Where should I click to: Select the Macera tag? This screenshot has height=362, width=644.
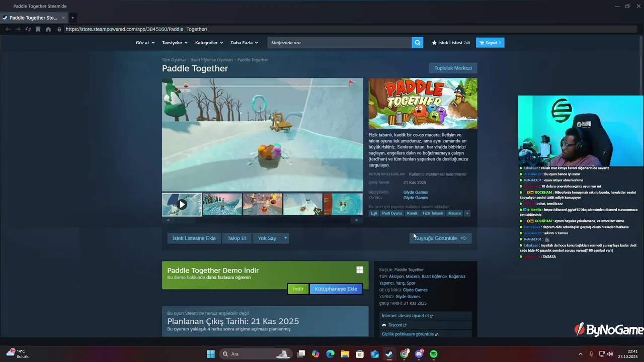point(454,213)
